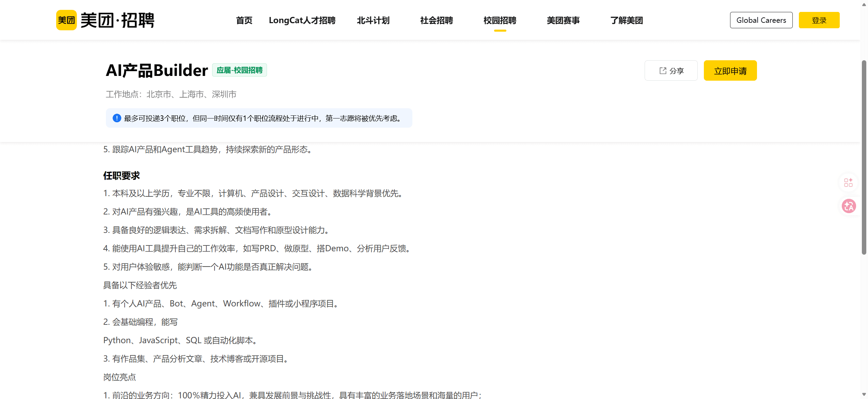
Task: Click the 任职要求 heading
Action: pos(122,176)
